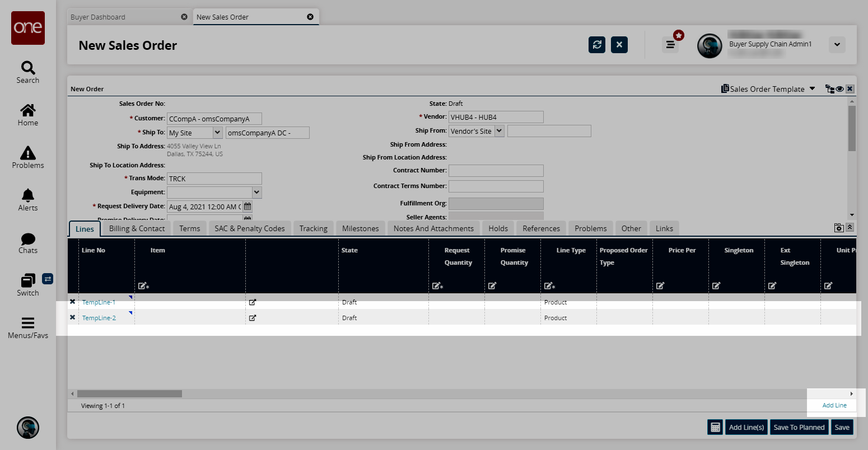
Task: Click the refresh icon in the header
Action: [x=597, y=45]
